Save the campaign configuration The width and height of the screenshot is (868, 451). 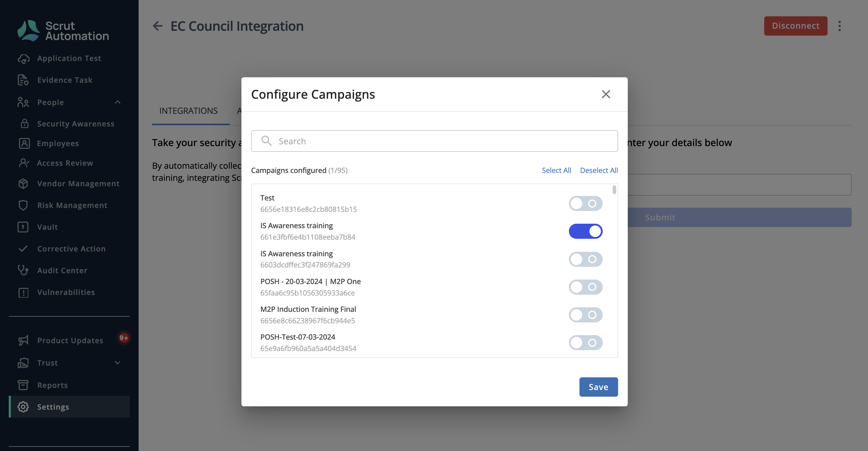[x=598, y=387]
